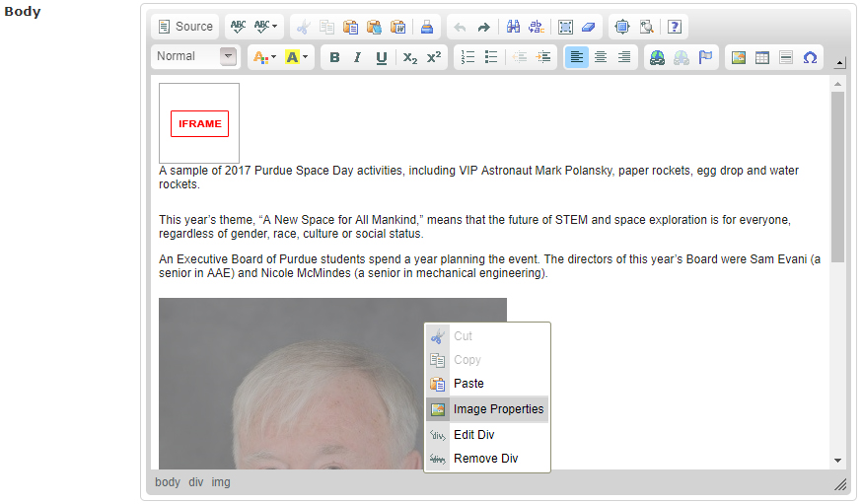Insert special character with omega icon
Image resolution: width=862 pixels, height=504 pixels.
pyautogui.click(x=810, y=57)
